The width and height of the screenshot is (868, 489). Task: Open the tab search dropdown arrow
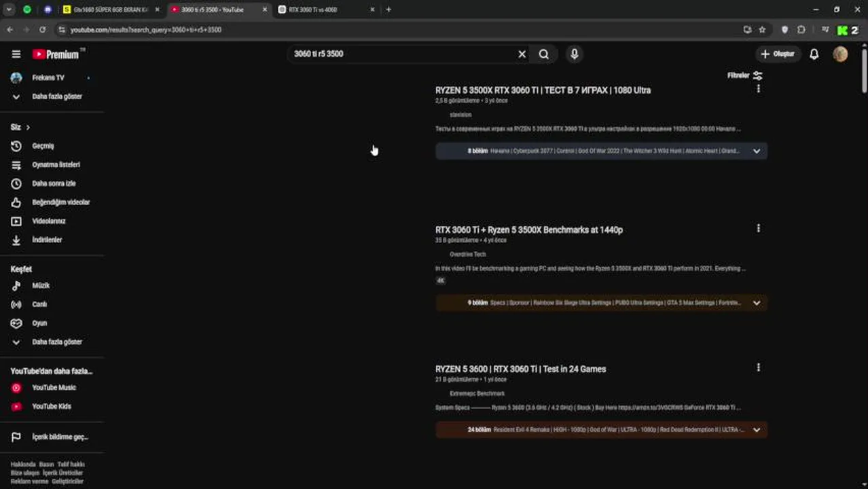(x=9, y=10)
